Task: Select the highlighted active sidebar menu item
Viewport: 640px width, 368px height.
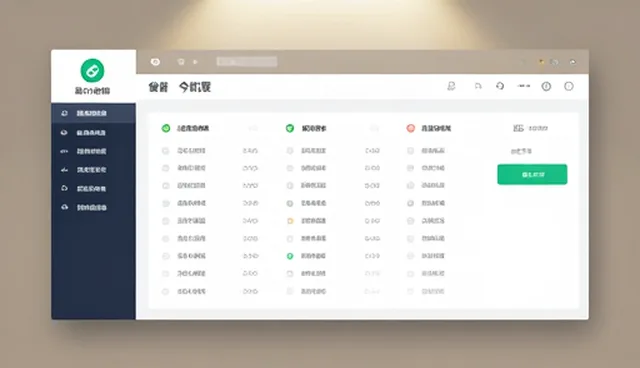Action: [93, 113]
